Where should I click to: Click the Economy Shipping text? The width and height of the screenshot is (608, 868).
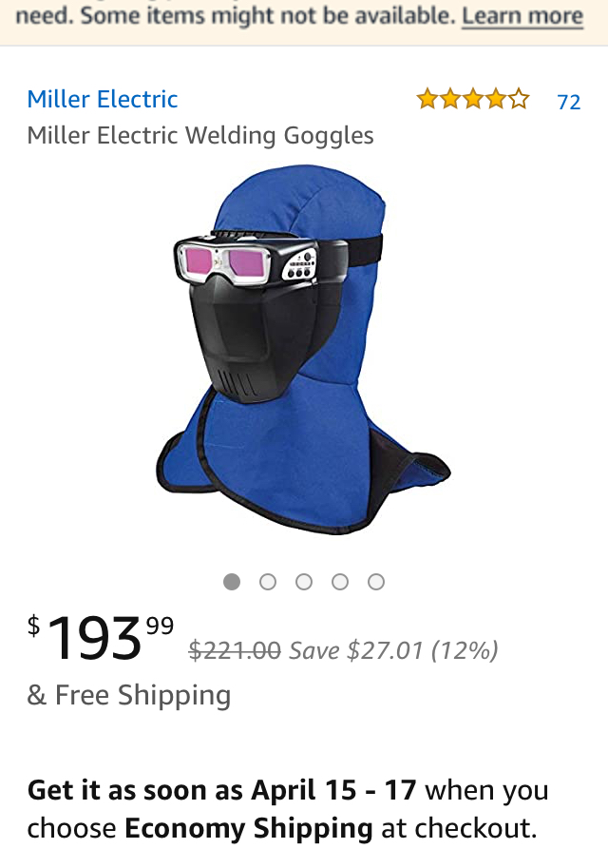tap(249, 829)
